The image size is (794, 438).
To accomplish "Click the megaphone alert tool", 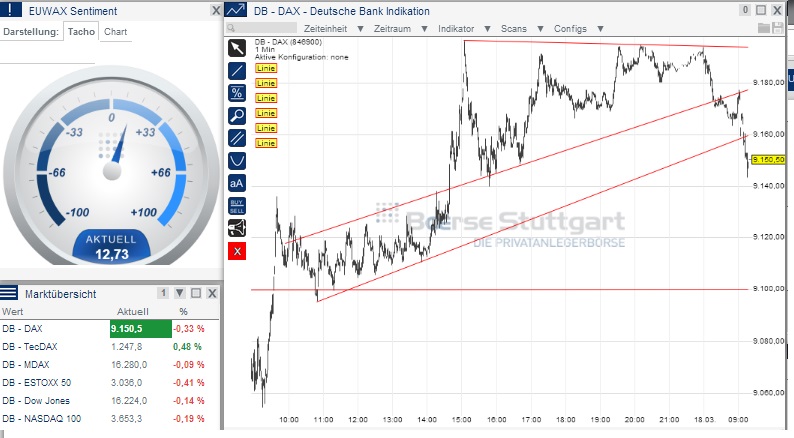I will click(237, 228).
